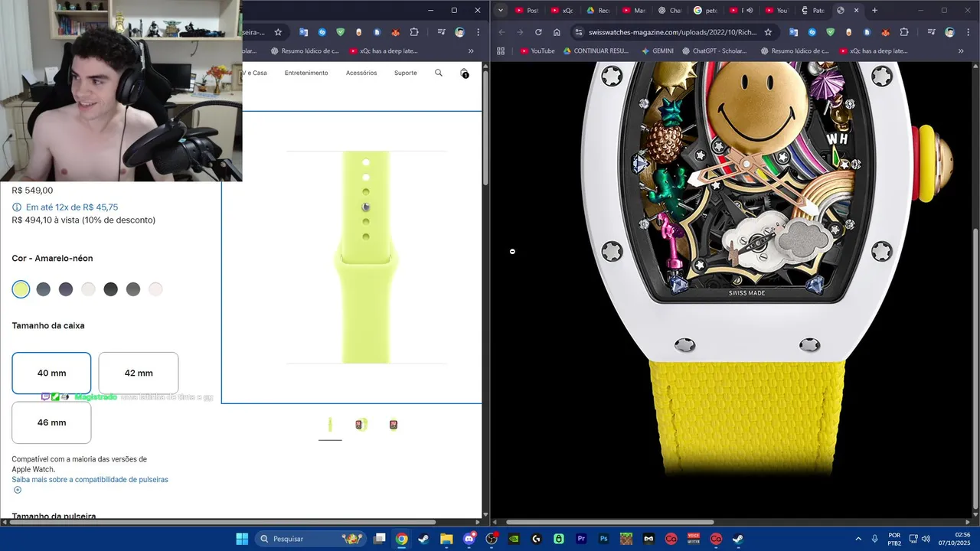Reload the swisswatches-magazine page
The width and height of the screenshot is (980, 551).
click(x=538, y=32)
